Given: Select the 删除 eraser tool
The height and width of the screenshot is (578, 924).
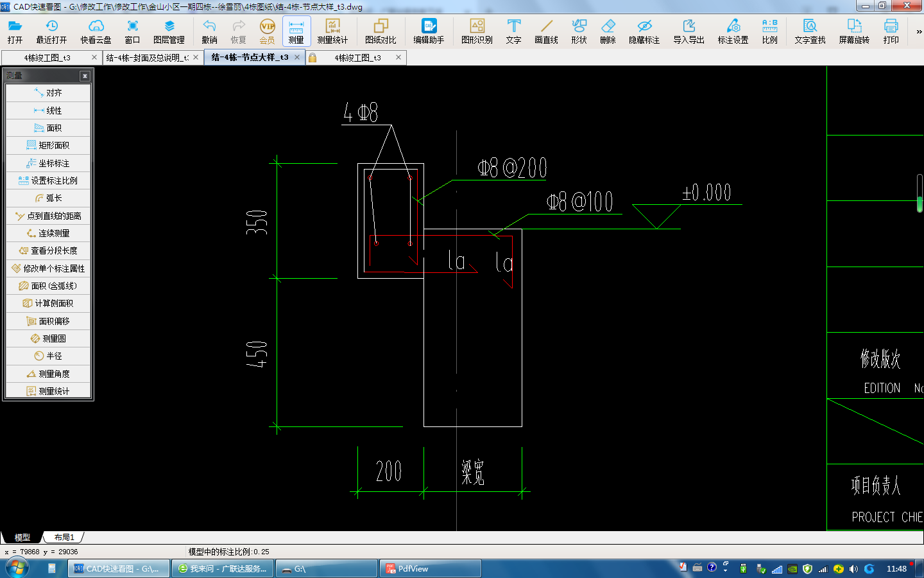Looking at the screenshot, I should click(608, 31).
